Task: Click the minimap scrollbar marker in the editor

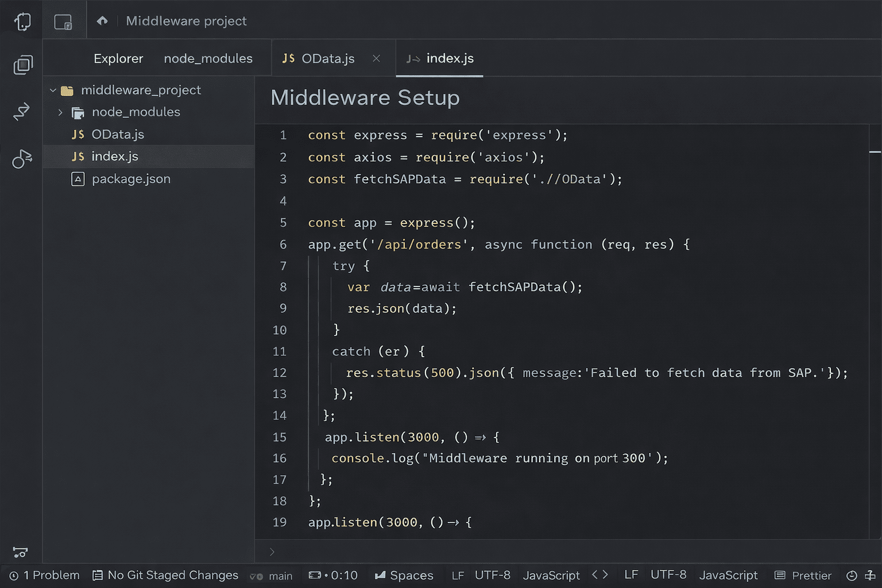Action: (x=875, y=152)
